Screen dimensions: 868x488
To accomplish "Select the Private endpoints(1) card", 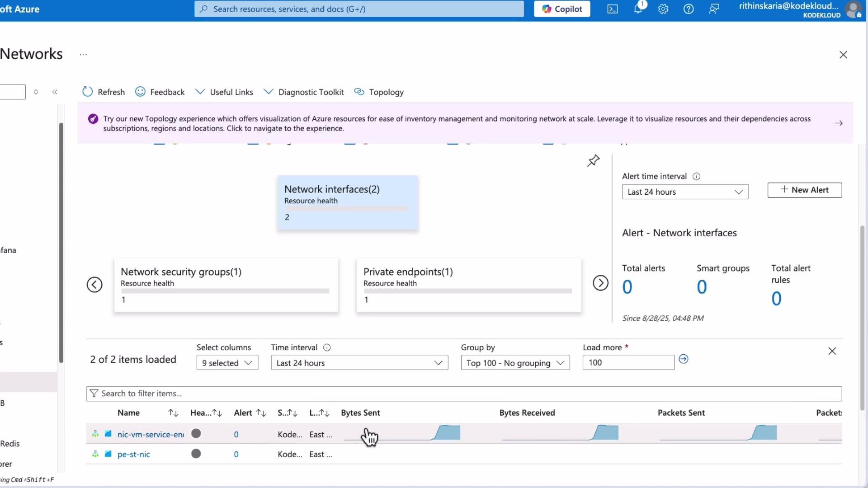I will pyautogui.click(x=469, y=285).
